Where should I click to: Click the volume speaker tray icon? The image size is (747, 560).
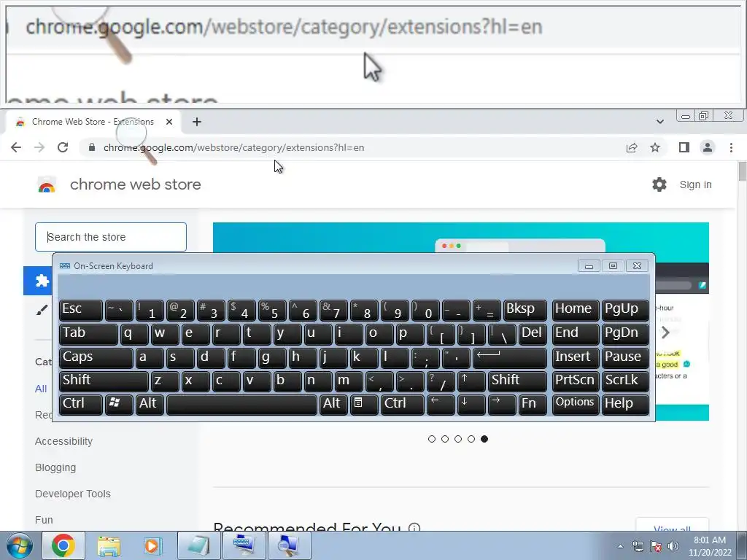coord(673,546)
